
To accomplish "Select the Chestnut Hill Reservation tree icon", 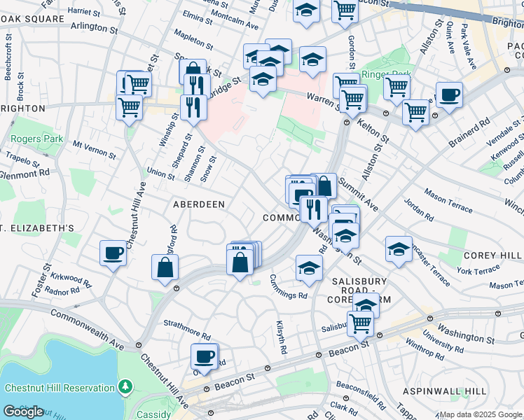I will coord(125,386).
